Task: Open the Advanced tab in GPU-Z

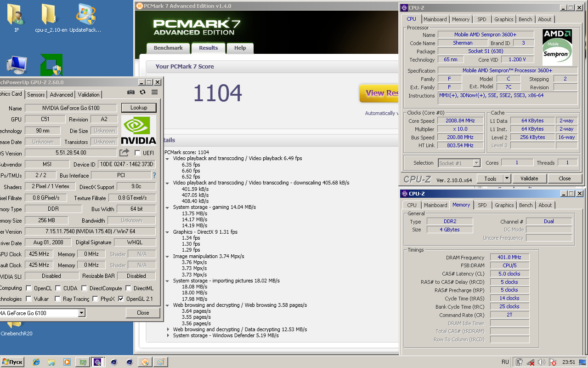Action: pos(61,94)
